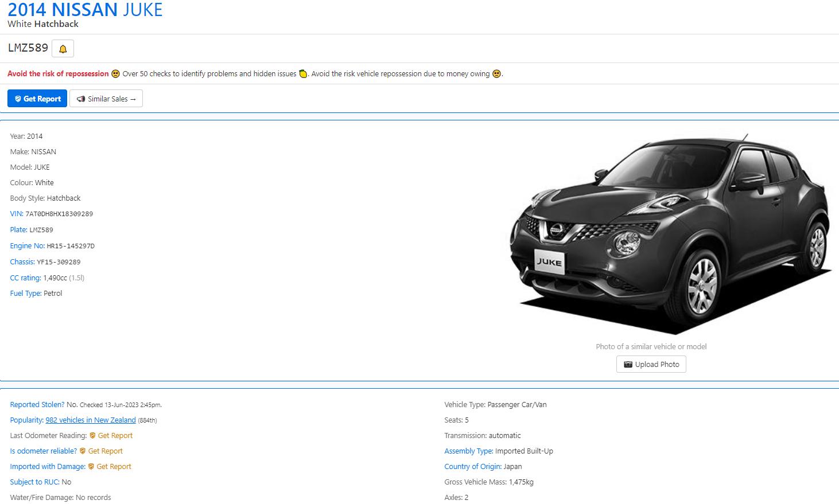Click the Subject to RUC link
This screenshot has width=839, height=504.
[34, 482]
